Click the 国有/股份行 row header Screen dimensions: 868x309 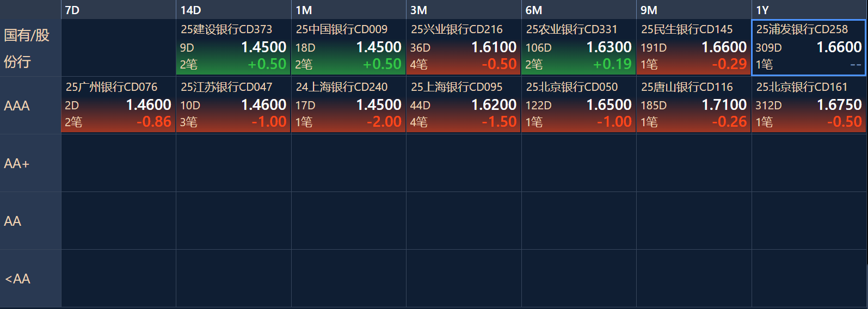30,48
